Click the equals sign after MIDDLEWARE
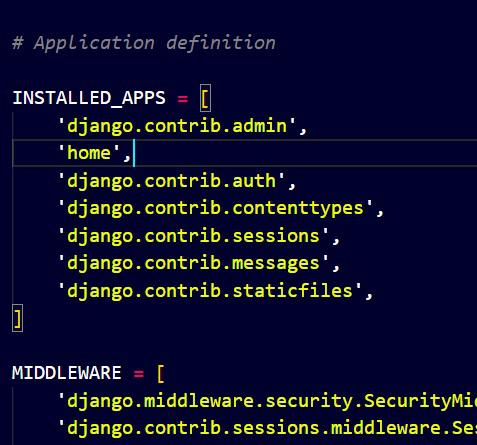The image size is (477, 445). (139, 374)
